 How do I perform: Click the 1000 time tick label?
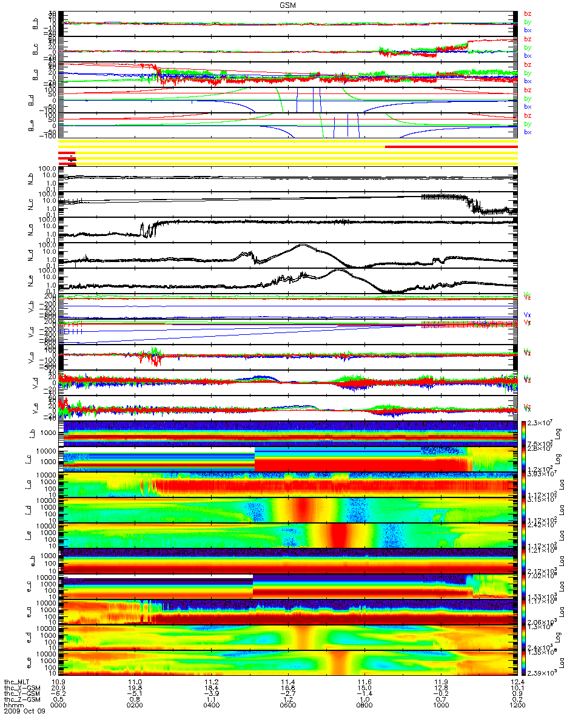click(x=441, y=704)
